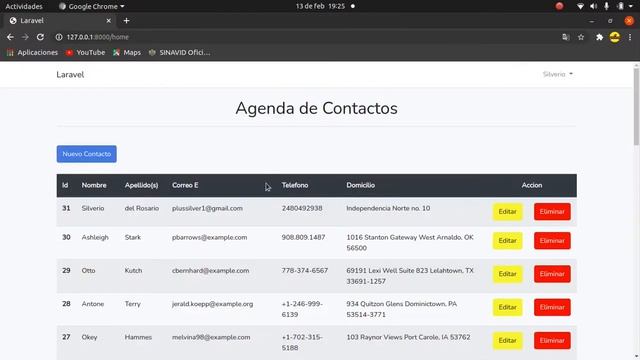Click the Telefono column header
Screen dimensions: 640x360
pyautogui.click(x=295, y=185)
